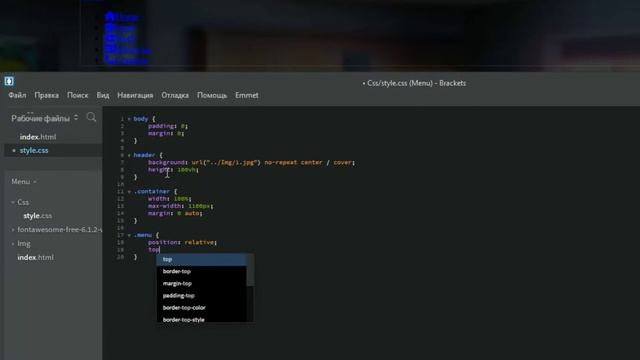Open the Помощь menu
The height and width of the screenshot is (360, 640).
(212, 95)
